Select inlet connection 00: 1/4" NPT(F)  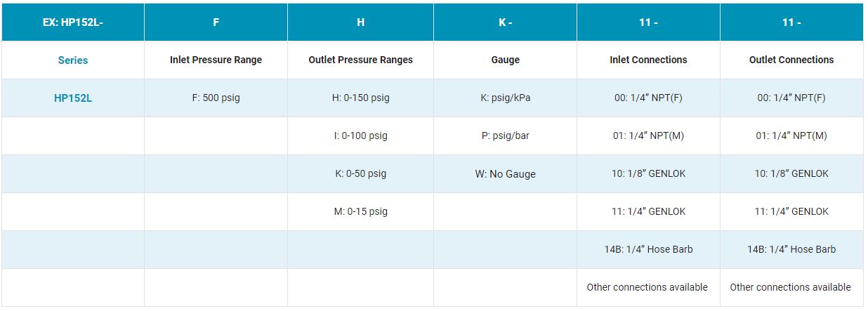[648, 98]
